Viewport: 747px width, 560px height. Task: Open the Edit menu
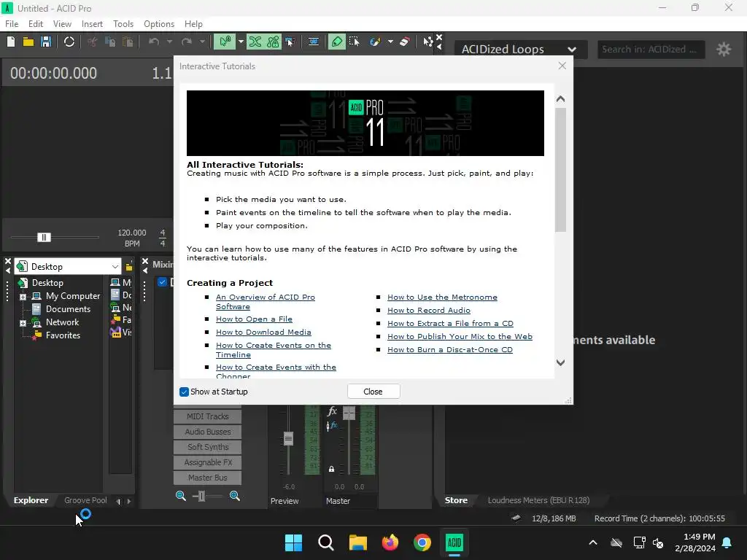click(x=36, y=24)
